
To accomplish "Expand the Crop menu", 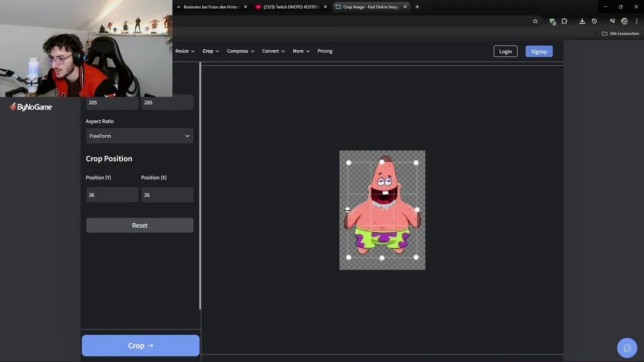I will point(211,51).
